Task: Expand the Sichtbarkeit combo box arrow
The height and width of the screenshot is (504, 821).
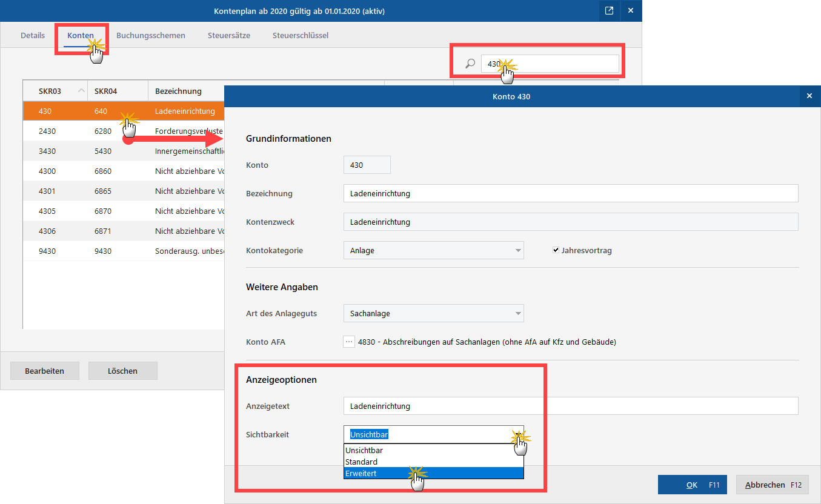Action: pos(517,434)
